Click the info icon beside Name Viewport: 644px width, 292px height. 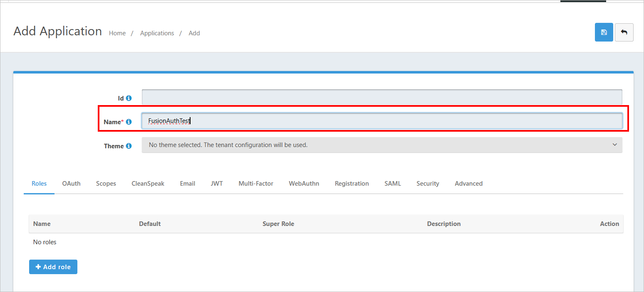tap(129, 122)
